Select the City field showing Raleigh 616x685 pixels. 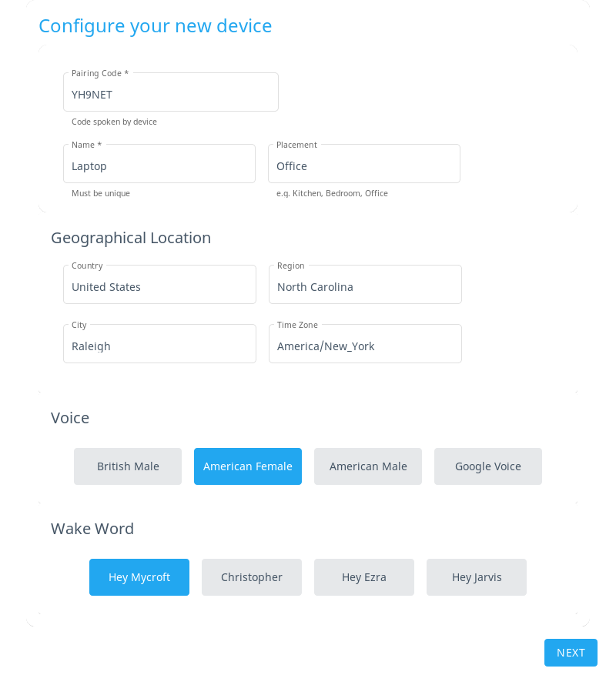pyautogui.click(x=159, y=346)
